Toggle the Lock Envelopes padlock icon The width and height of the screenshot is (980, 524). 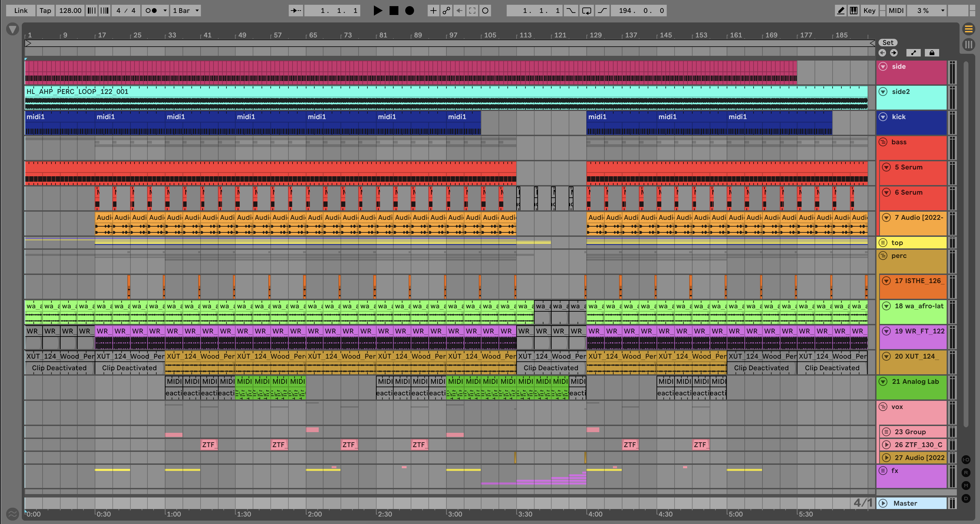pos(932,53)
